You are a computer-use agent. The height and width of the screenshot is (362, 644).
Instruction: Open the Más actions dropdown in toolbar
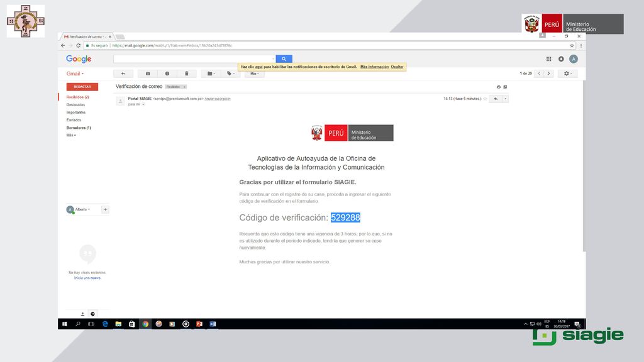tap(255, 74)
